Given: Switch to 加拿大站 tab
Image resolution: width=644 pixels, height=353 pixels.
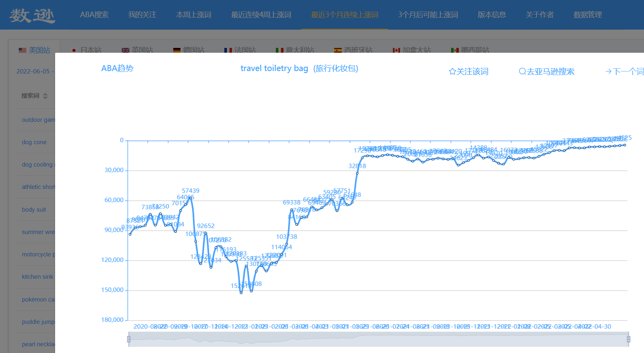Looking at the screenshot, I should click(412, 50).
